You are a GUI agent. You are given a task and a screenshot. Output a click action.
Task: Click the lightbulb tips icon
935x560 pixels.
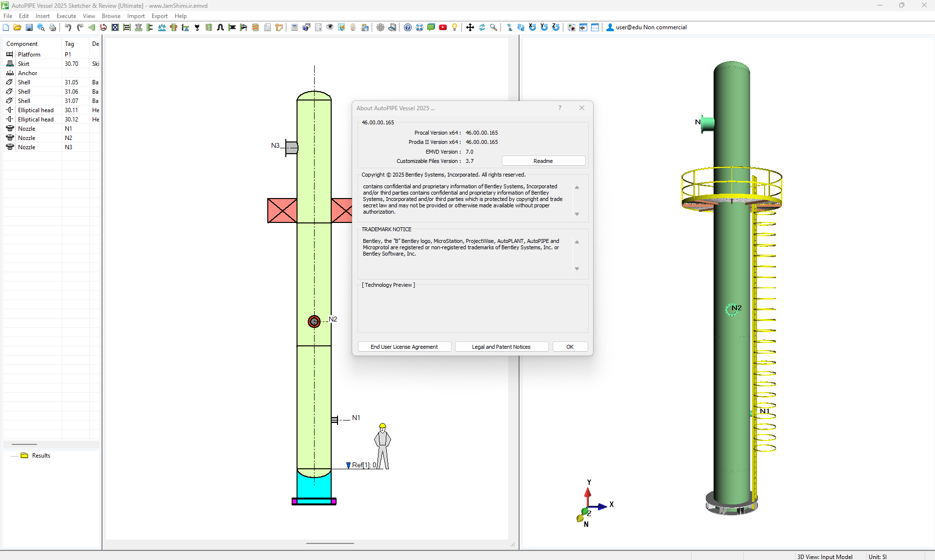[x=455, y=27]
